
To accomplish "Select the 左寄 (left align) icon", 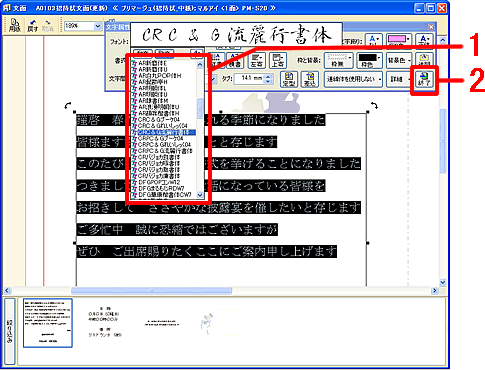I will point(256,60).
